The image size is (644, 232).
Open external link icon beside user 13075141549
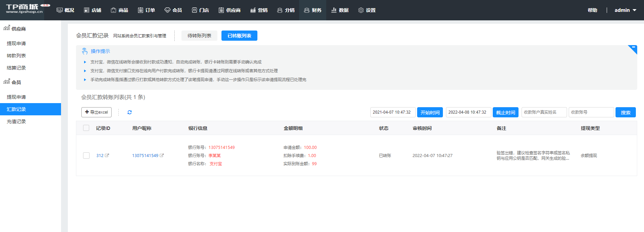coord(162,155)
